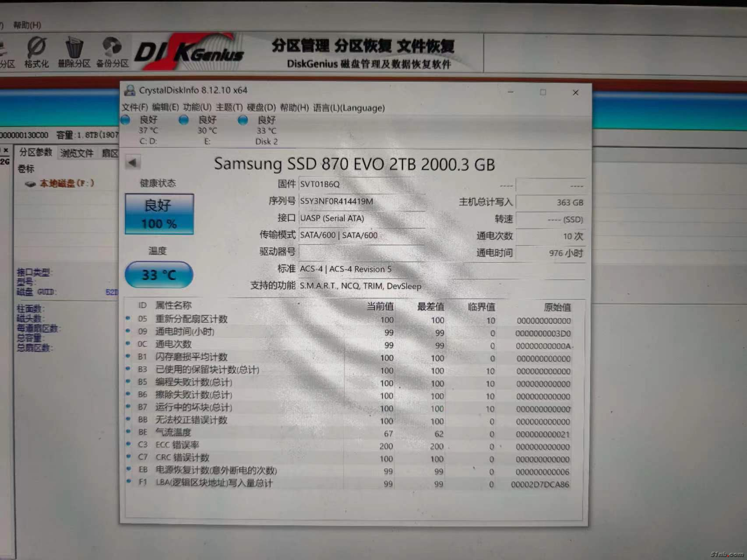This screenshot has width=747, height=560.
Task: Open the 帮助(H) menu in CrystalDiskInfo
Action: [x=295, y=108]
